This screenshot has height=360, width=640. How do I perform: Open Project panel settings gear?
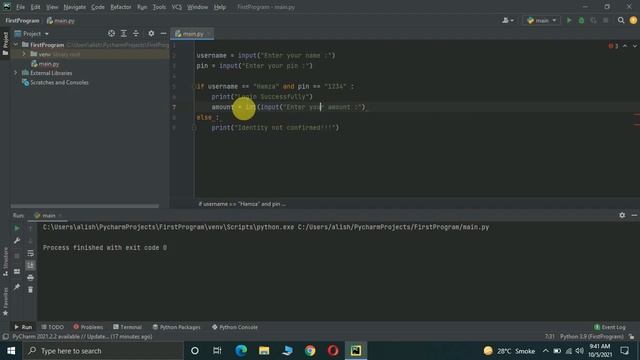(151, 33)
